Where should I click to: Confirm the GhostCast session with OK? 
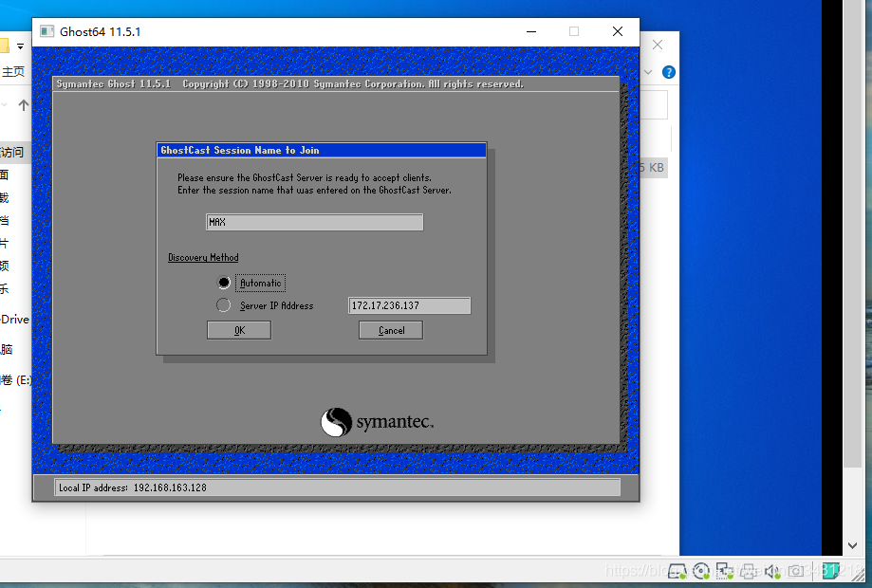coord(239,330)
